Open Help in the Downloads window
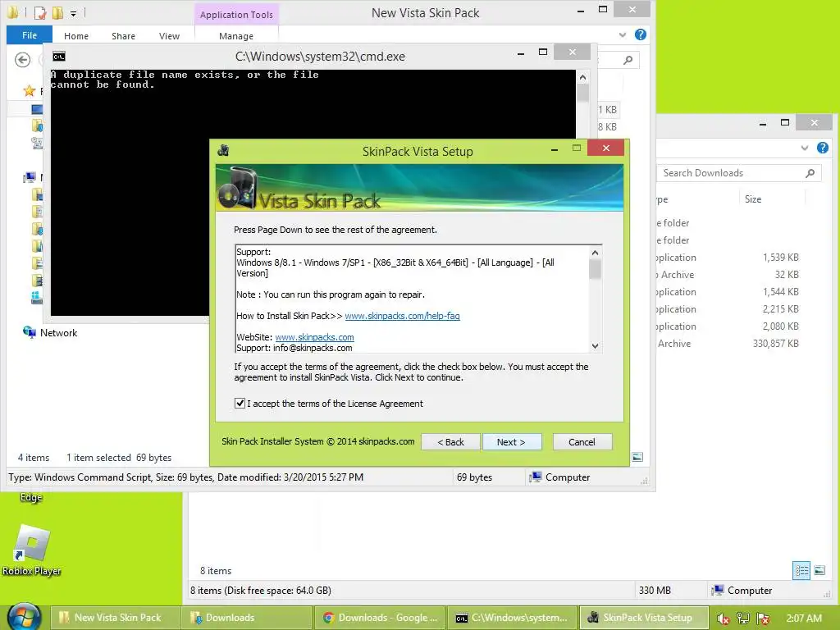 coord(823,148)
